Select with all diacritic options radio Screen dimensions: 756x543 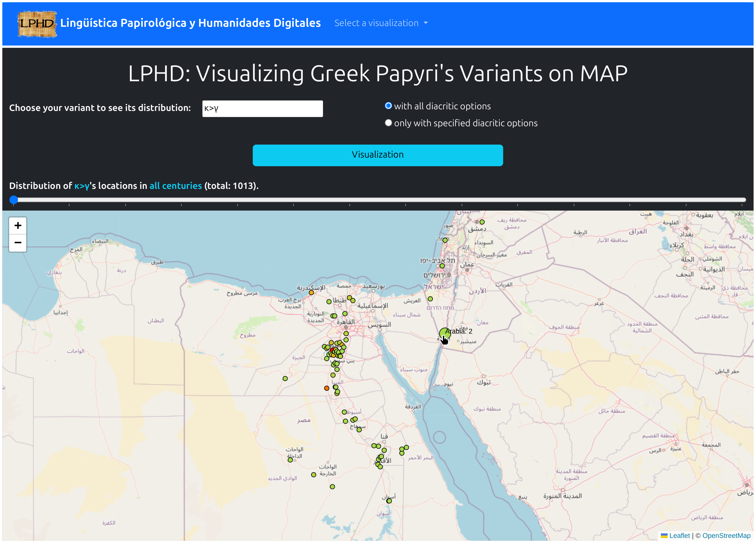[x=388, y=106]
